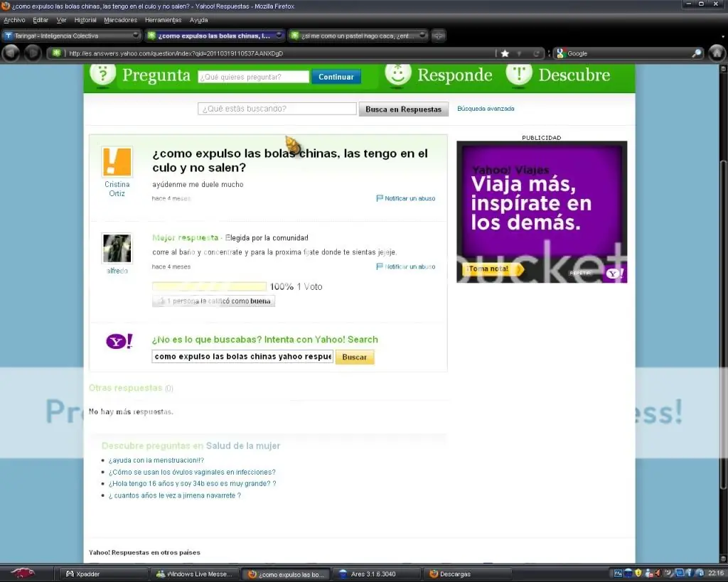Click the Responde smiley face icon
Image resolution: width=728 pixels, height=582 pixels.
(398, 74)
